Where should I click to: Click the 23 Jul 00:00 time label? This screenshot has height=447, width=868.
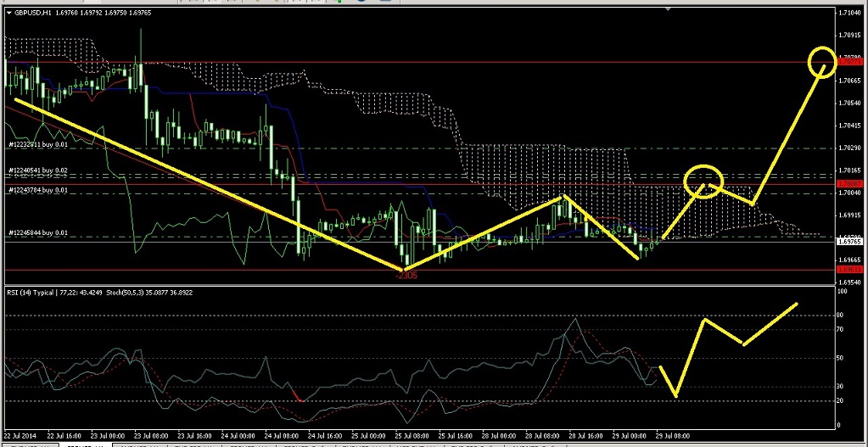pos(109,436)
